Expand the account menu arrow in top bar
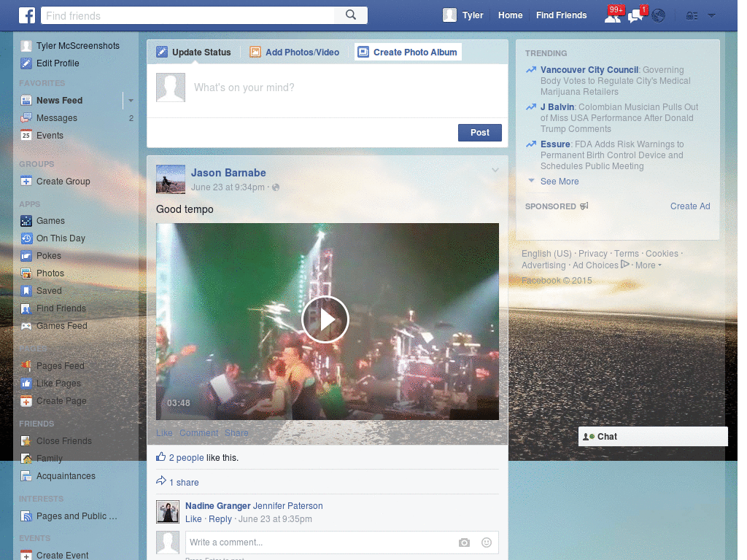Image resolution: width=747 pixels, height=560 pixels. pos(712,16)
